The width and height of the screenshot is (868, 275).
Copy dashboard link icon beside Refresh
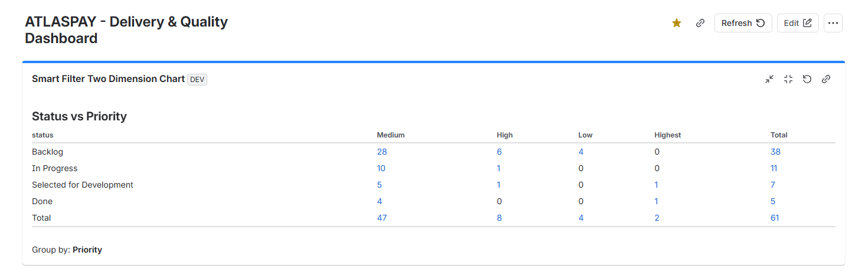[x=700, y=23]
